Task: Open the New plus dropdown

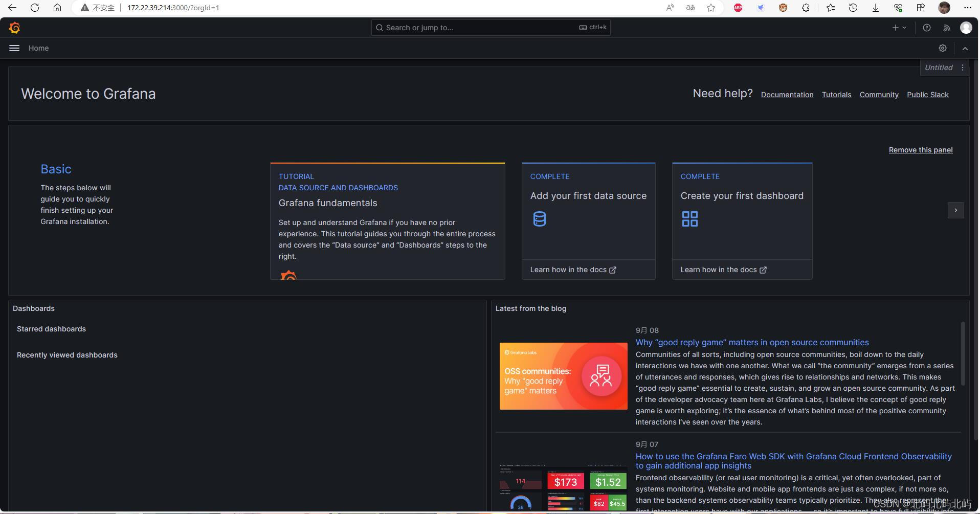Action: pyautogui.click(x=899, y=28)
